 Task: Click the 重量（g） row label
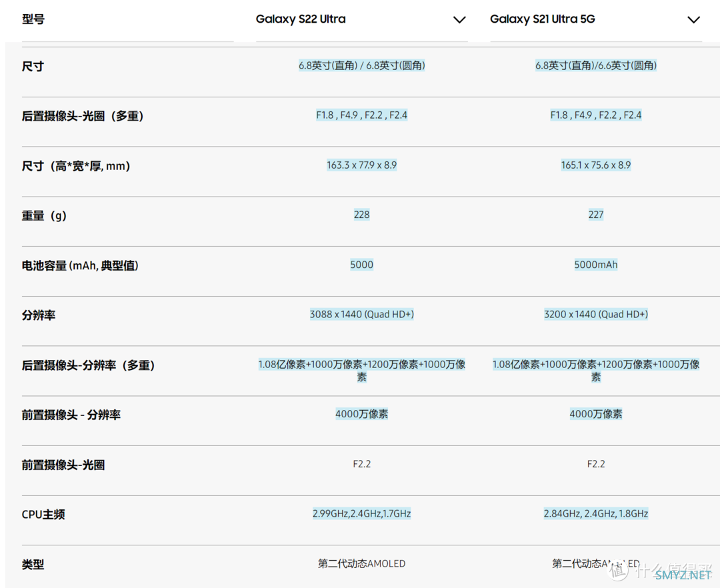click(x=44, y=216)
